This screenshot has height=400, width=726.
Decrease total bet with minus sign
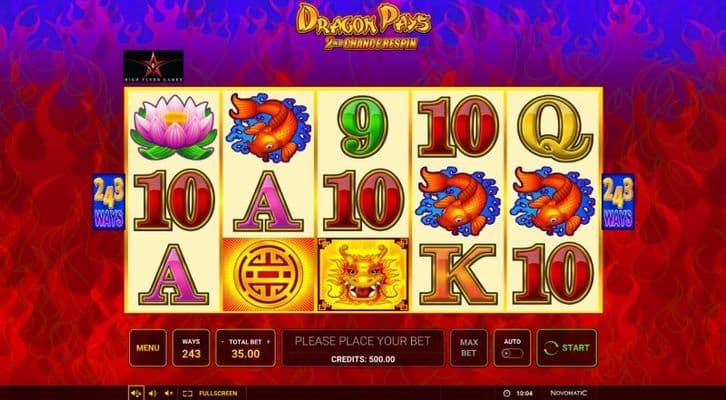tap(222, 342)
